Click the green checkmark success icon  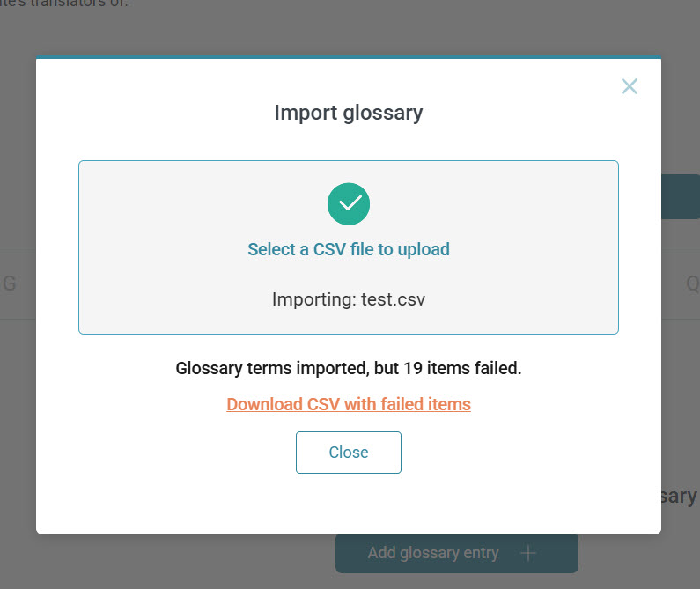[349, 204]
